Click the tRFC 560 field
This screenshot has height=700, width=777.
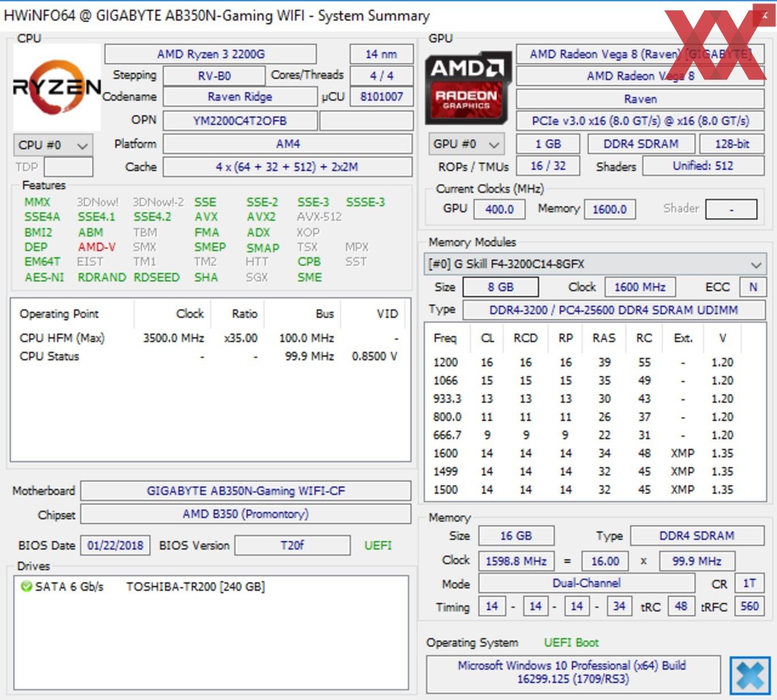[x=749, y=606]
